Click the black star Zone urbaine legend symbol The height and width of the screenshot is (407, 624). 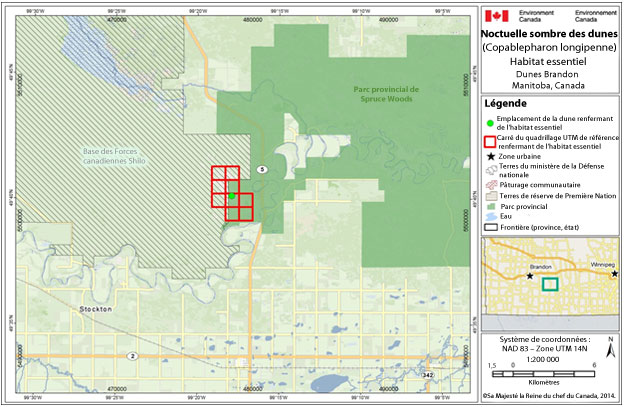pos(491,158)
